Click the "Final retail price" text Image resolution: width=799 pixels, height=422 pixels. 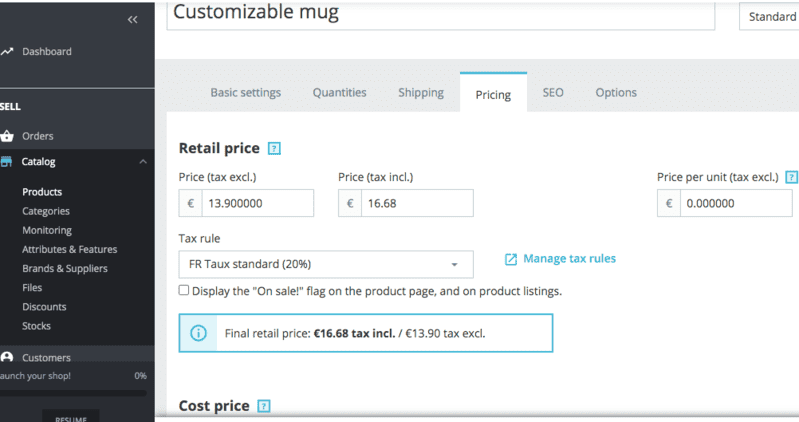click(268, 333)
